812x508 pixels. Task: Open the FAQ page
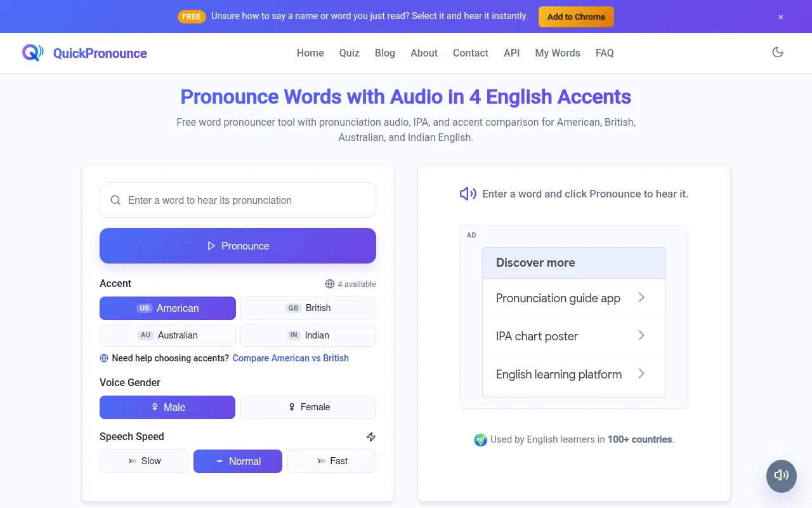(605, 53)
